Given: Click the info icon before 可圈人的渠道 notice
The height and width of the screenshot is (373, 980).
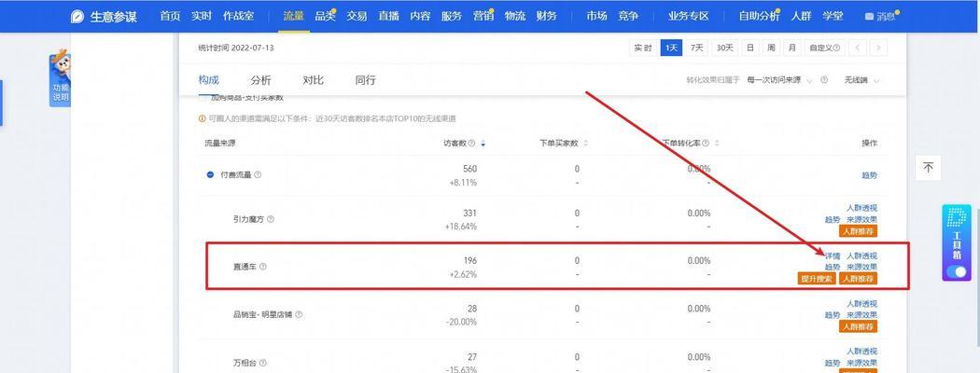Looking at the screenshot, I should pos(202,118).
